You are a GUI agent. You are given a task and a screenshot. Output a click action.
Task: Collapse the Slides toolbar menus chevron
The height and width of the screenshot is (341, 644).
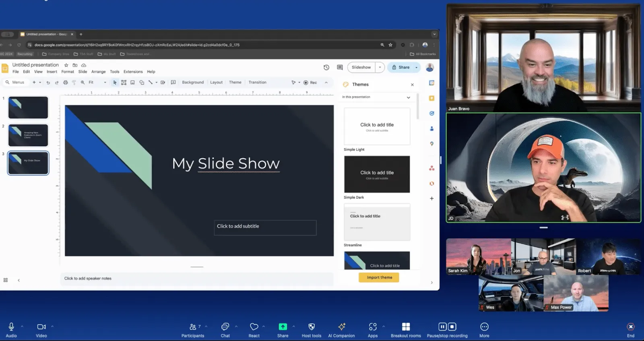point(326,83)
